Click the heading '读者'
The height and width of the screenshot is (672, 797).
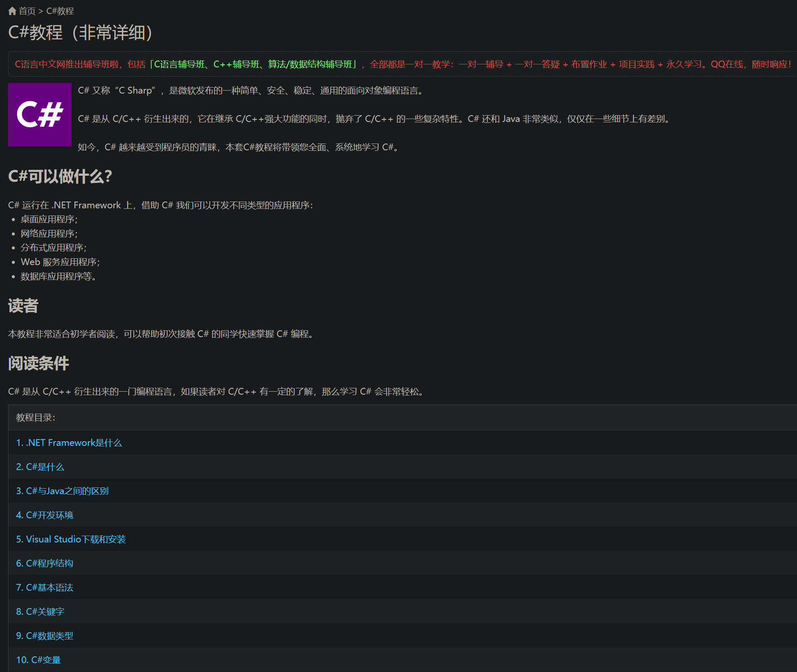tap(23, 306)
